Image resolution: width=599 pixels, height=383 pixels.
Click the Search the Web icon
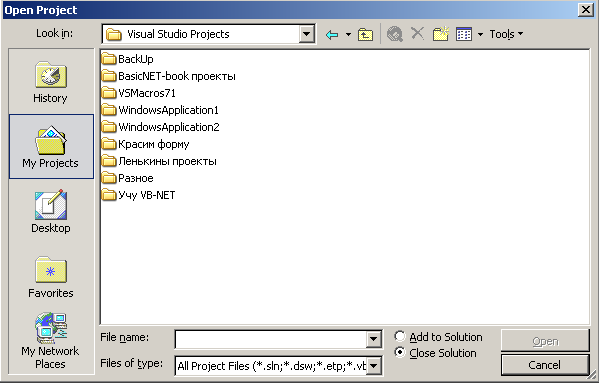tap(395, 34)
